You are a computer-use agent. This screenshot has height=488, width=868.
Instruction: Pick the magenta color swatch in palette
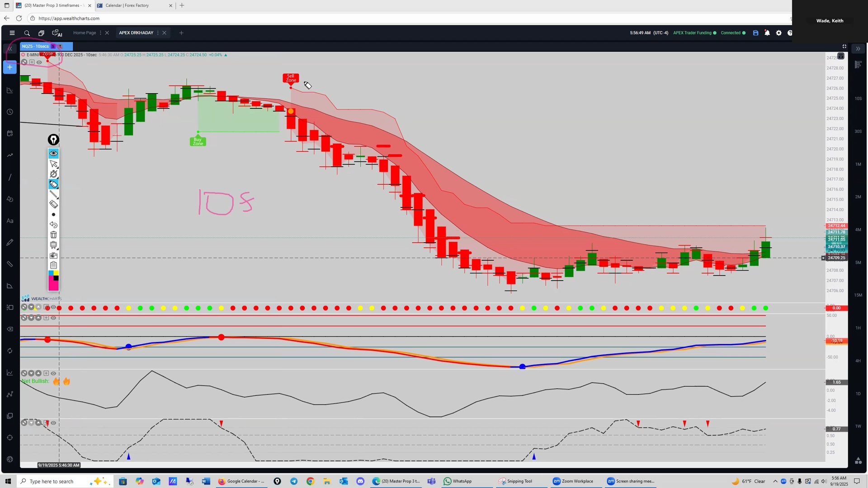[53, 286]
